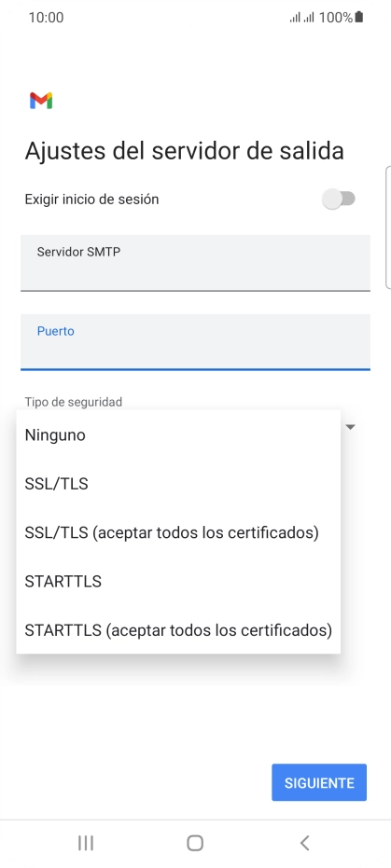Tap the Android back arrow icon
Image resolution: width=391 pixels, height=868 pixels.
point(304,843)
